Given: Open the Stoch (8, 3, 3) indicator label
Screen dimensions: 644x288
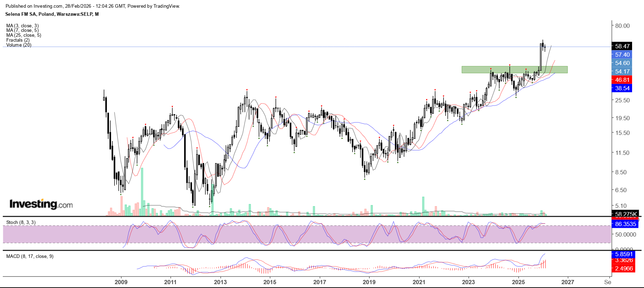Looking at the screenshot, I should click(x=21, y=222).
